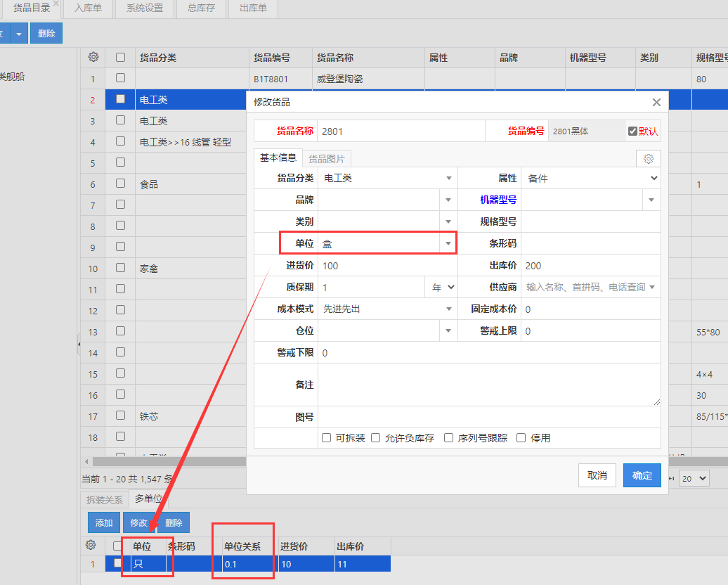The image size is (728, 585).
Task: Toggle select-all checkbox in main table header
Action: (x=121, y=57)
